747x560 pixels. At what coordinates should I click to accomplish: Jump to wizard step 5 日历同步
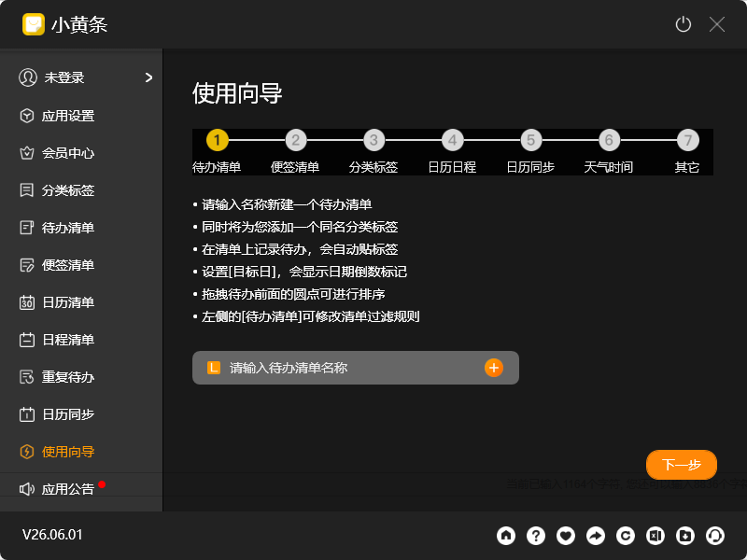tap(530, 140)
